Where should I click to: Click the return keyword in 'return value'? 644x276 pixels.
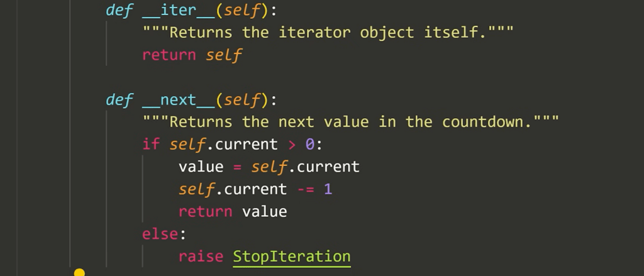pos(206,211)
